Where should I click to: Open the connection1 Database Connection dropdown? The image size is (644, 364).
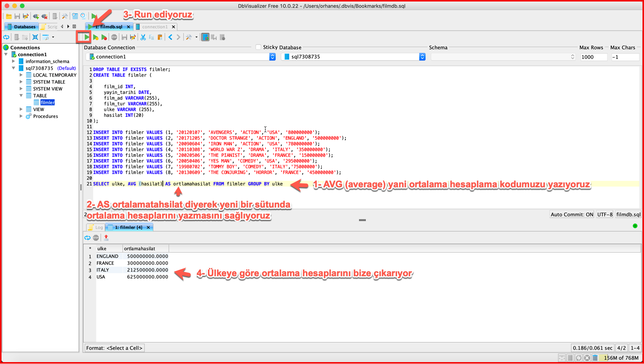click(x=181, y=56)
